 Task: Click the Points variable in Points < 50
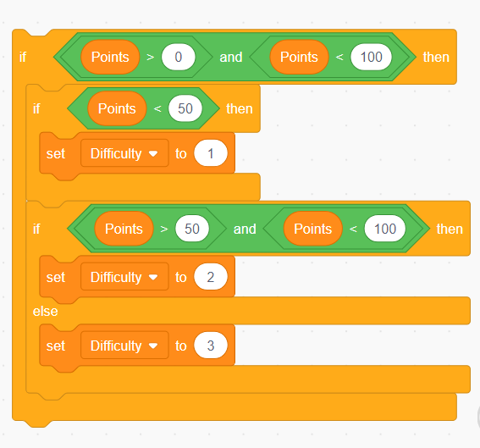[117, 108]
